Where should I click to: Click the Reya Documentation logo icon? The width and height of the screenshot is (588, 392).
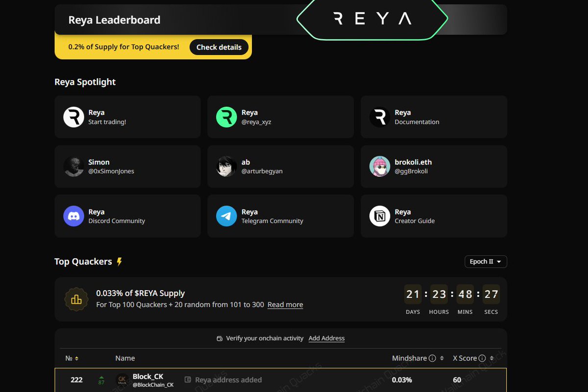tap(380, 117)
